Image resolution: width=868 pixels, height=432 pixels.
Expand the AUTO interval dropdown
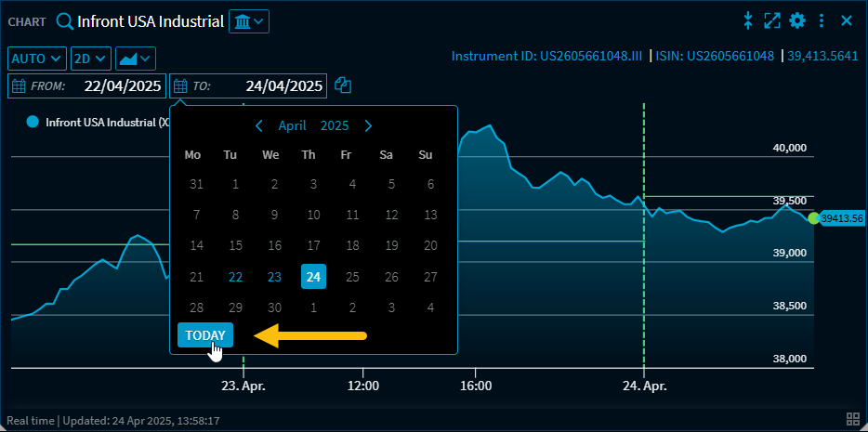pos(37,59)
